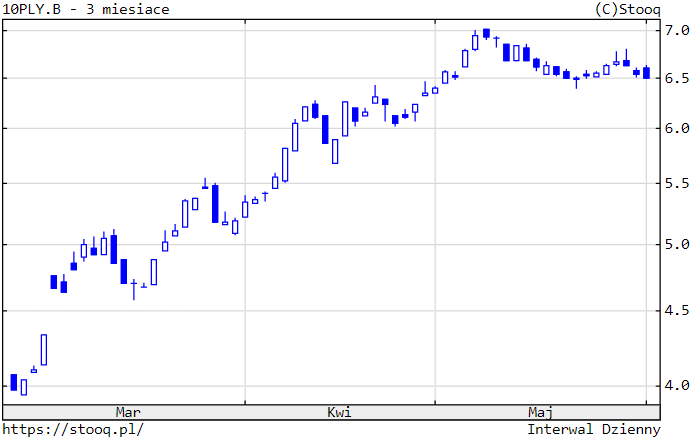Click the 5.5 price axis label

(x=677, y=184)
